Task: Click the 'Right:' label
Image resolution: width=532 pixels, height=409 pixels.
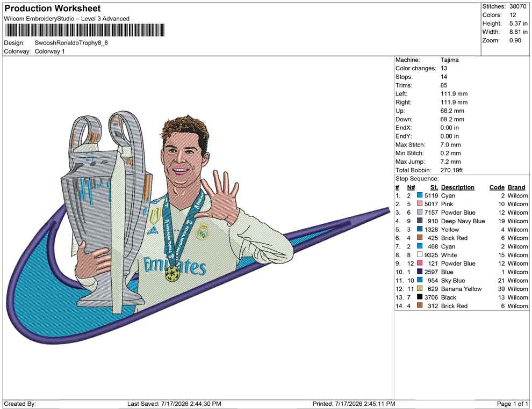Action: (403, 102)
